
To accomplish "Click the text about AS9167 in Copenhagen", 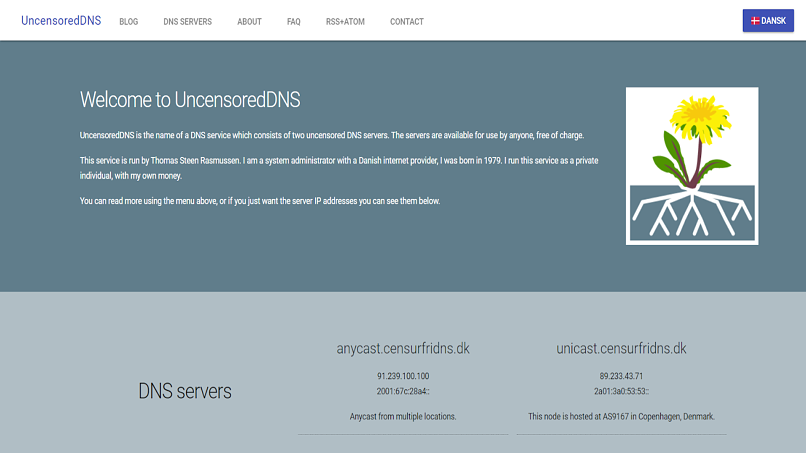I will [621, 416].
